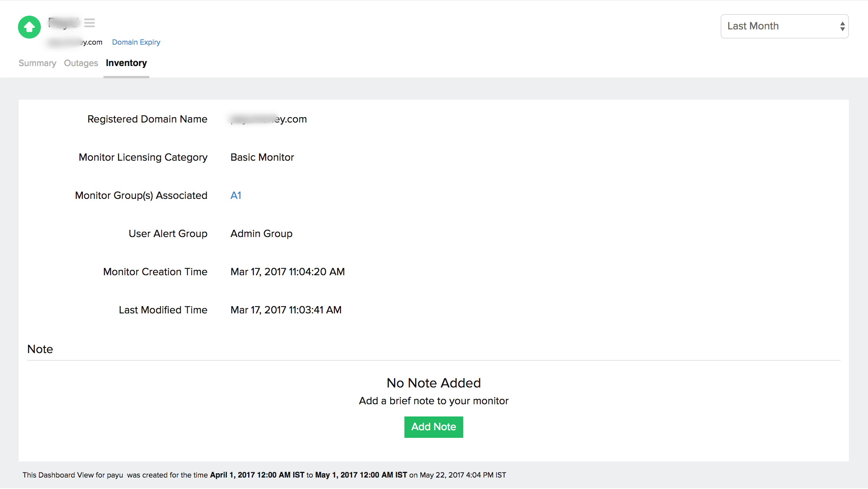Click the Note section heading
This screenshot has width=868, height=489.
40,349
